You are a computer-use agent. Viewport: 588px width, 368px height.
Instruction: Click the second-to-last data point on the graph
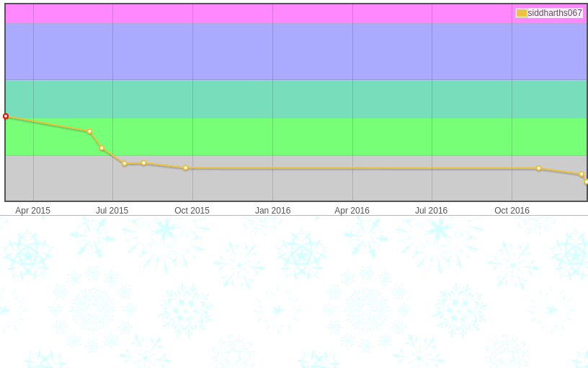tap(582, 174)
